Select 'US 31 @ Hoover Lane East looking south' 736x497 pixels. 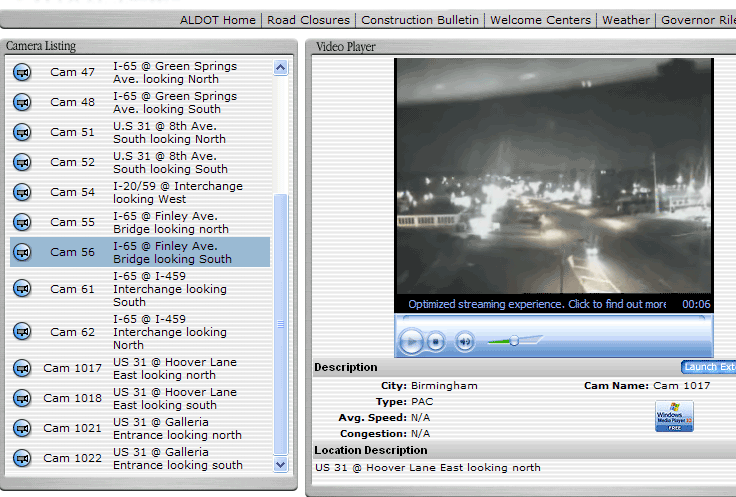(x=175, y=398)
